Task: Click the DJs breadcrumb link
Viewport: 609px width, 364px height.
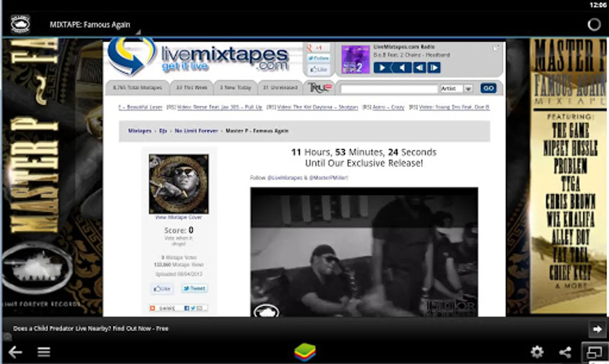Action: (163, 131)
